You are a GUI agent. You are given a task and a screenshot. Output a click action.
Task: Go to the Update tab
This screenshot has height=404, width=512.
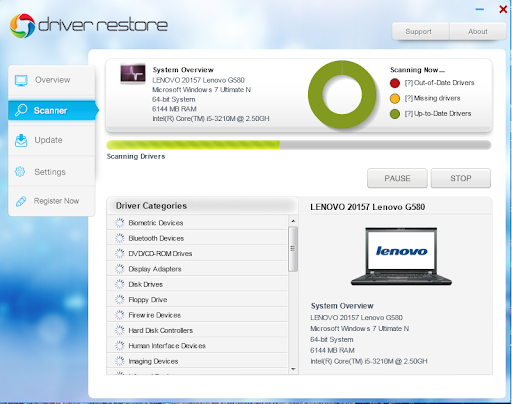(52, 140)
